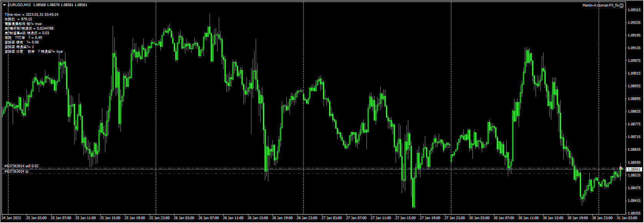Viewport: 644px width, 223px height.
Task: Click the 1.08955 price scale label
Action: pyautogui.click(x=634, y=86)
